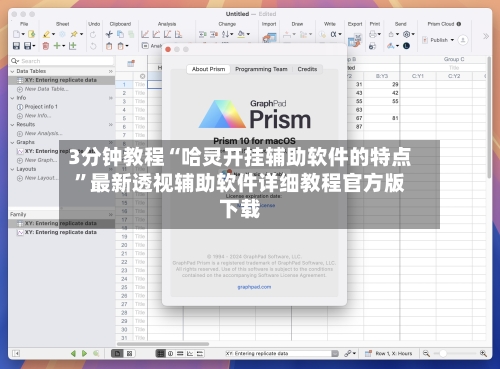This screenshot has height=369, width=500.
Task: Switch to the About Prism tab
Action: (x=208, y=69)
